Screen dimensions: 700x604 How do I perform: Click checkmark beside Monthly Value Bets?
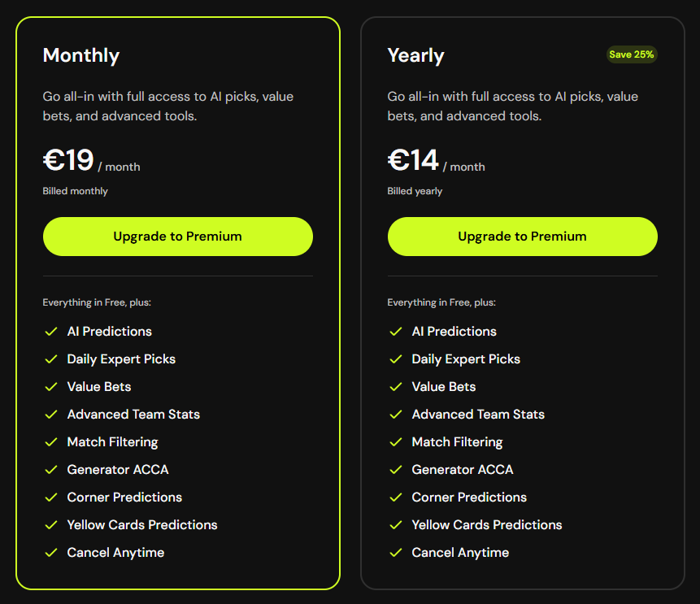coord(51,387)
